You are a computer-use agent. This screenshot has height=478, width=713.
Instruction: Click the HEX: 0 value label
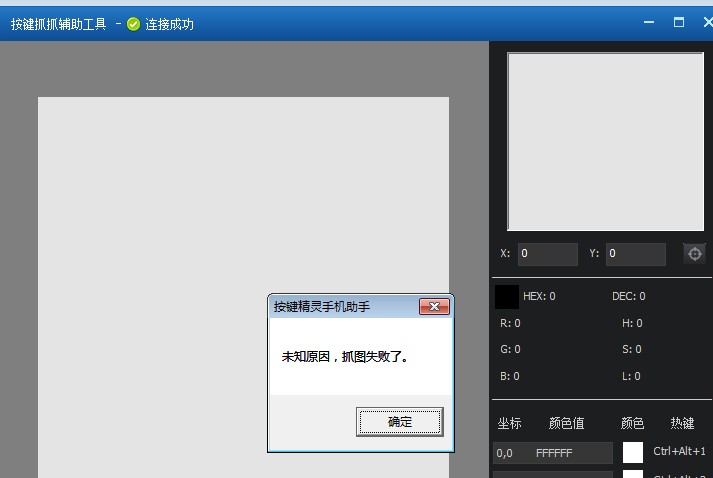point(539,296)
